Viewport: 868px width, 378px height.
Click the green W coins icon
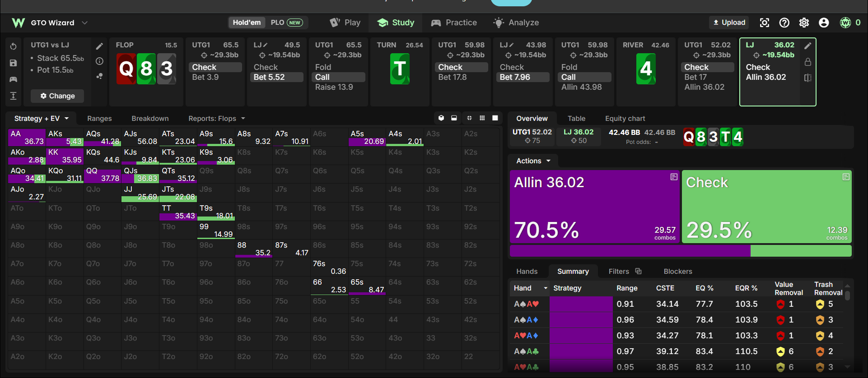pos(845,23)
